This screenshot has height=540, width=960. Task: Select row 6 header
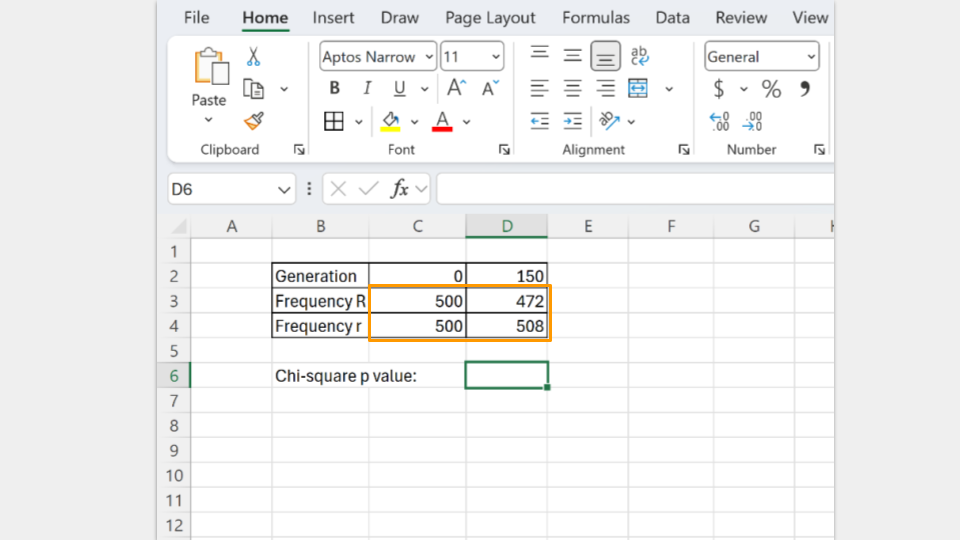coord(174,375)
